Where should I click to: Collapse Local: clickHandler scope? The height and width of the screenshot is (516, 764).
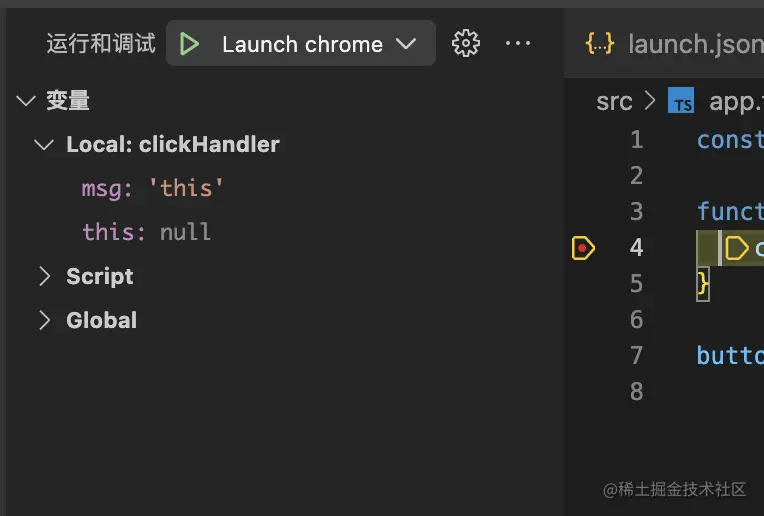(x=44, y=144)
